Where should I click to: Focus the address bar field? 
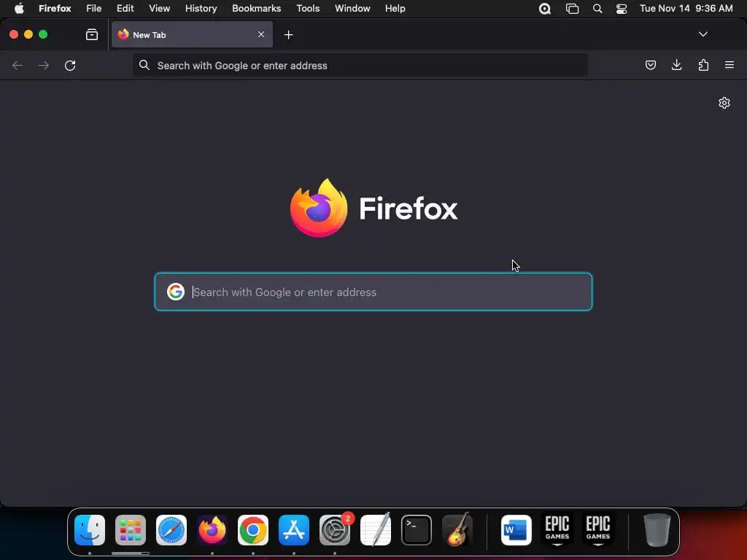click(x=360, y=65)
